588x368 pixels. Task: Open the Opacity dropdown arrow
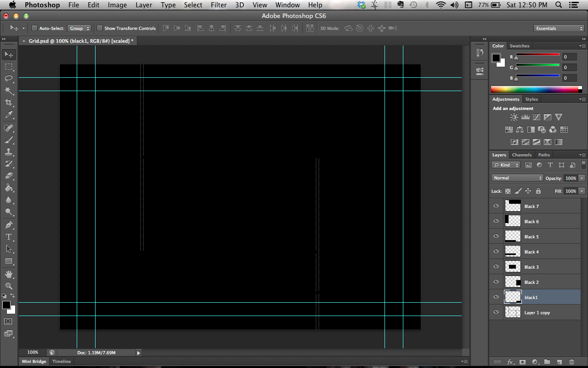point(582,178)
